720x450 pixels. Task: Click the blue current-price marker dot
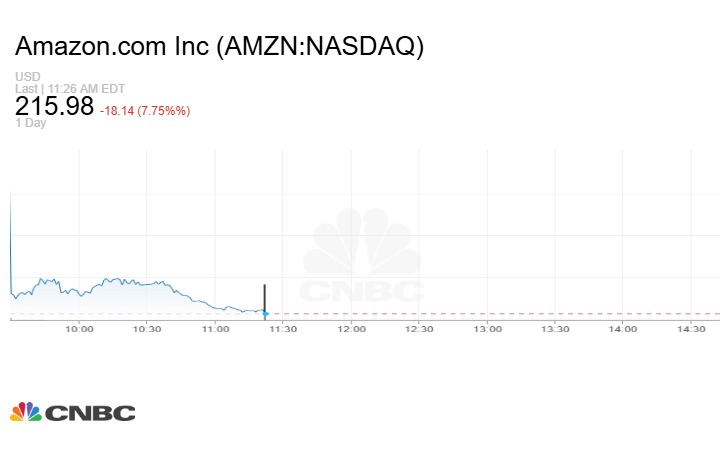[265, 314]
